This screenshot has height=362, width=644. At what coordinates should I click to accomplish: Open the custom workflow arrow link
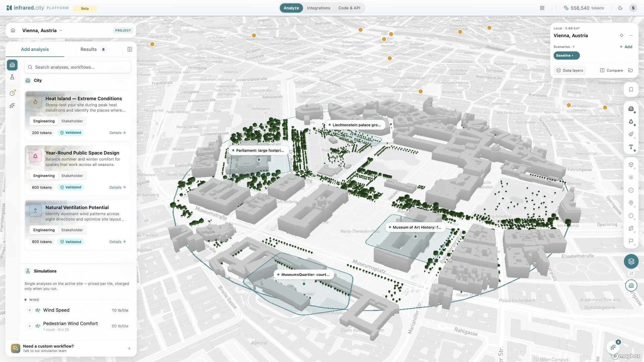click(129, 349)
